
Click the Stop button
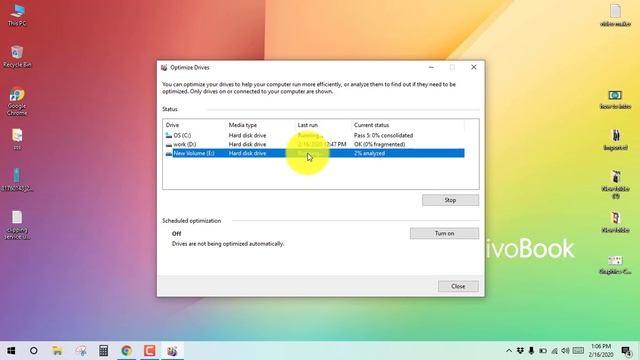(x=450, y=200)
